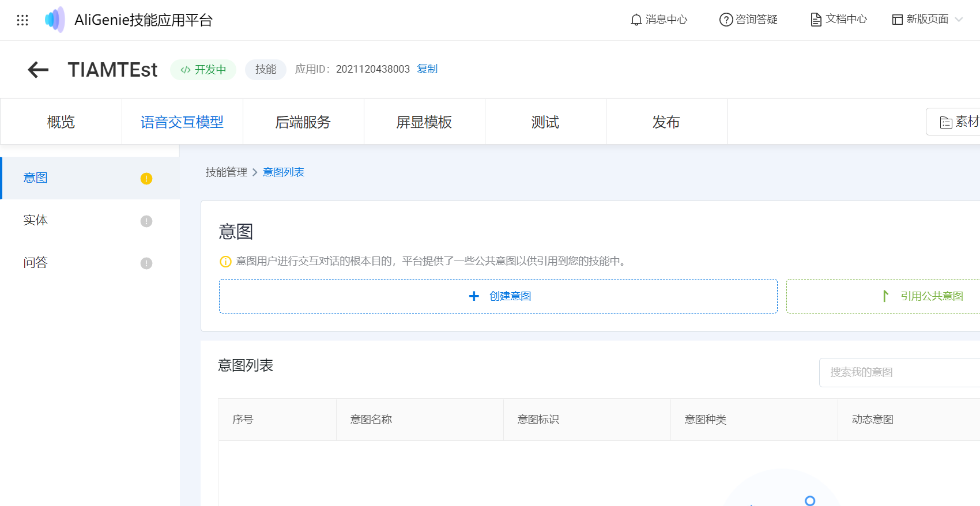Select 意图 in the sidebar
Viewport: 980px width, 506px height.
(x=90, y=178)
